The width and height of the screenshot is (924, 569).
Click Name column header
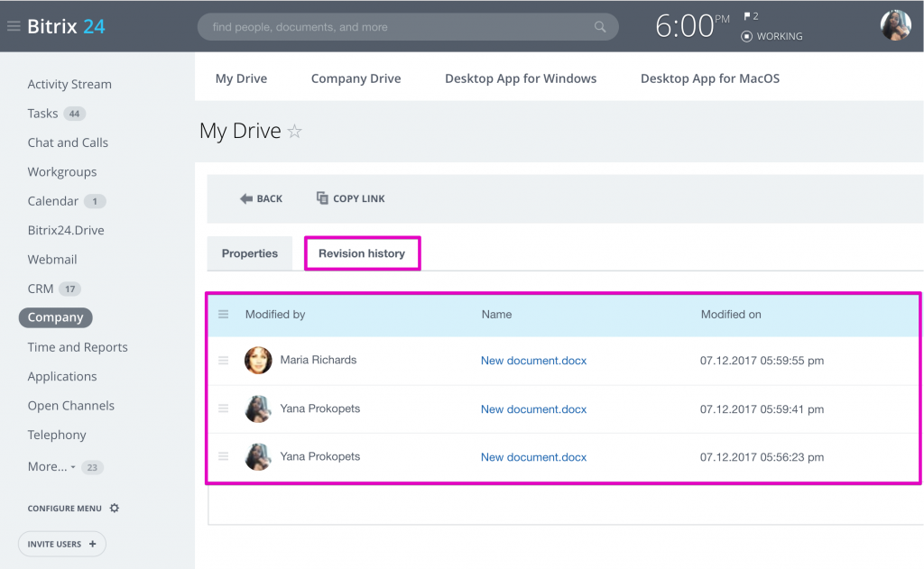[x=496, y=315]
